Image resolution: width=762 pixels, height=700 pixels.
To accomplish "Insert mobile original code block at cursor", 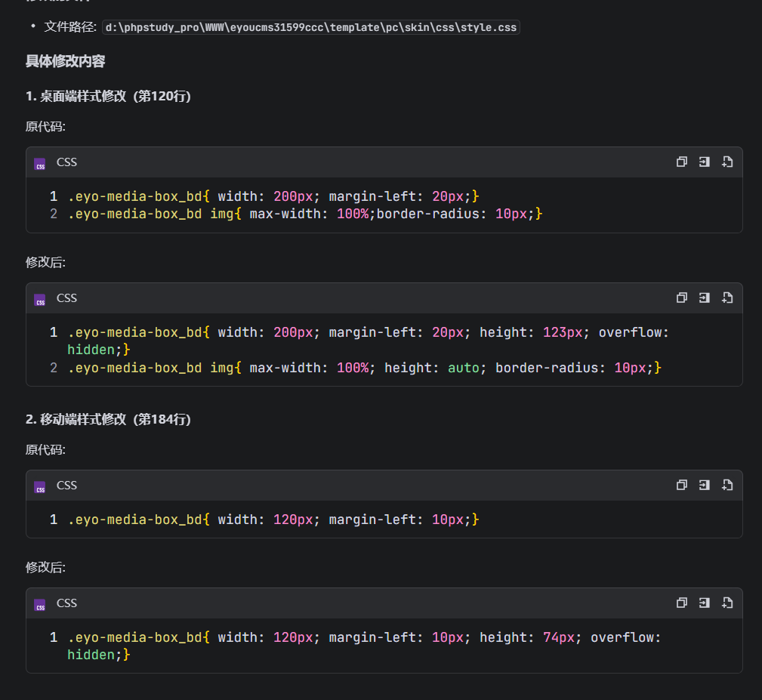I will click(x=704, y=485).
